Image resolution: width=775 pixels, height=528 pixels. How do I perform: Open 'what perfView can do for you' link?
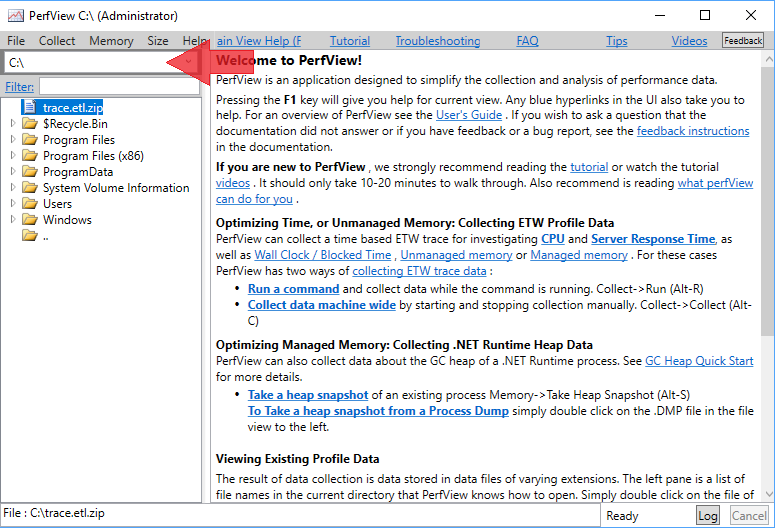point(715,182)
